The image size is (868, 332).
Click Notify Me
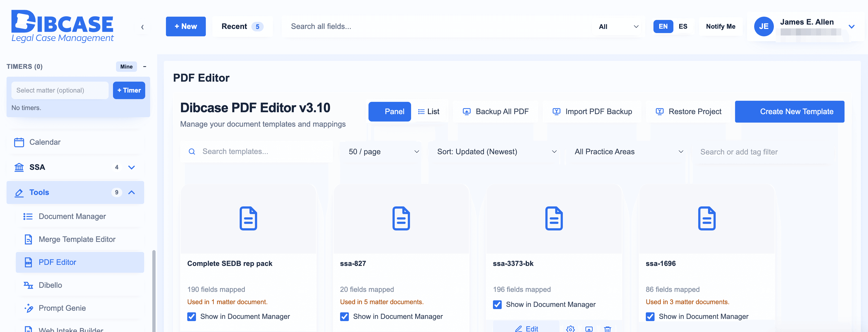tap(720, 27)
